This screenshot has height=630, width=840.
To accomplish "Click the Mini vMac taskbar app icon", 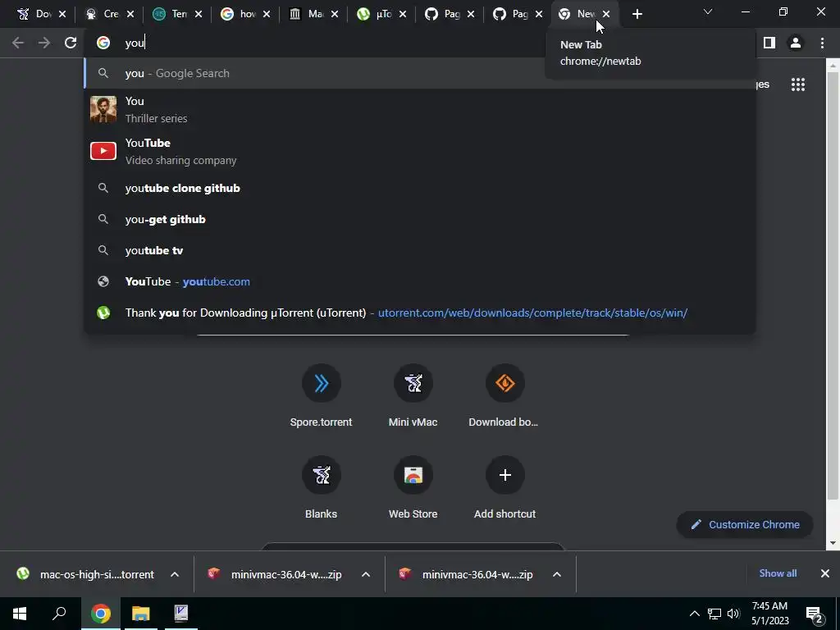I will (181, 614).
